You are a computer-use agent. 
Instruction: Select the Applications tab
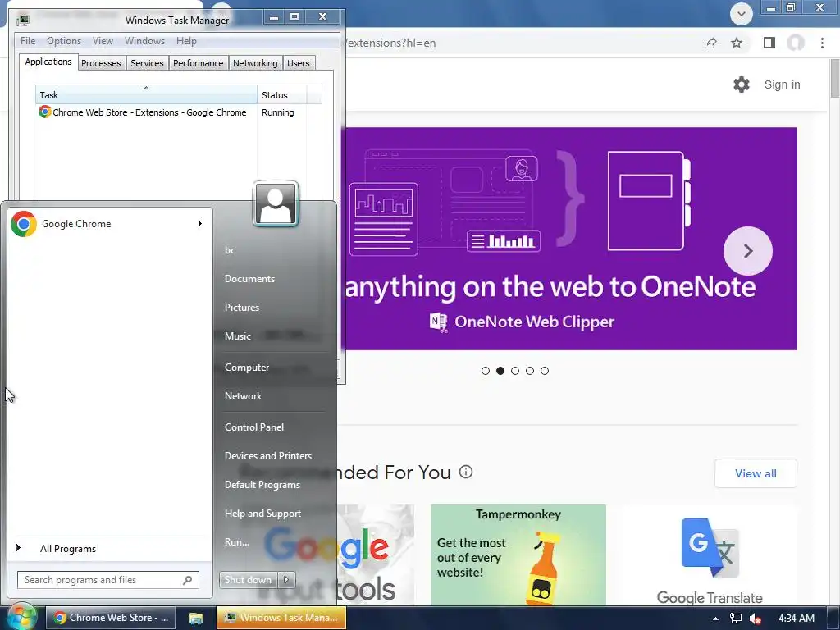click(48, 62)
